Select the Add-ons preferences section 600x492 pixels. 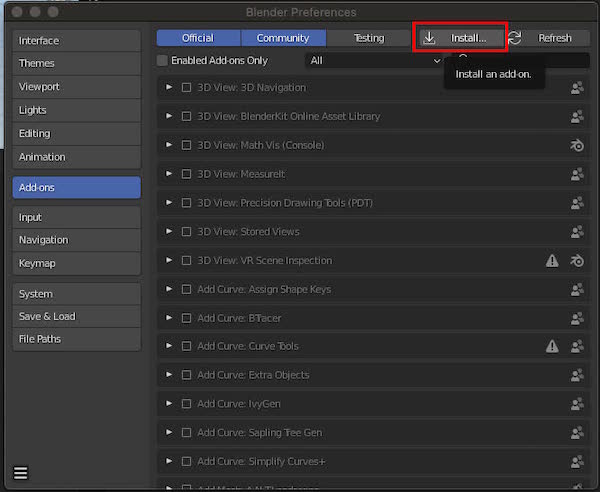coord(77,187)
